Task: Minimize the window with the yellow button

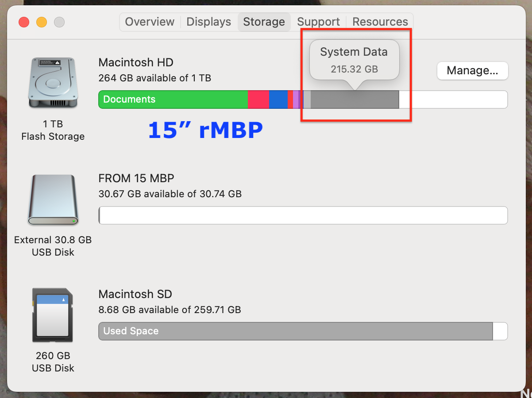Action: [x=41, y=22]
